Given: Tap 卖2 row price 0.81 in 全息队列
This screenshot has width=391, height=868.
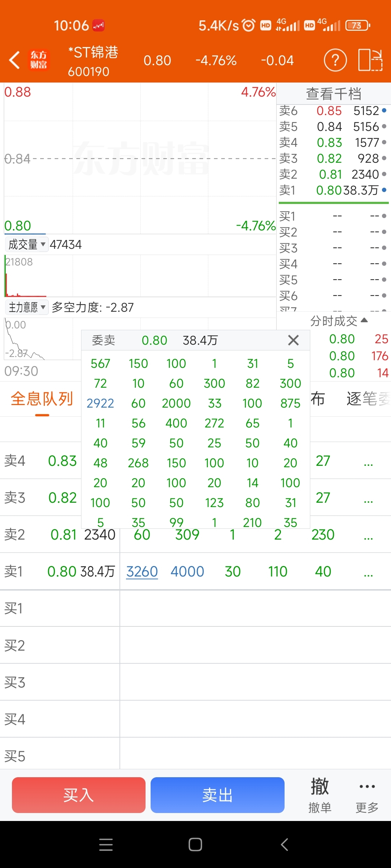Looking at the screenshot, I should pyautogui.click(x=64, y=535).
